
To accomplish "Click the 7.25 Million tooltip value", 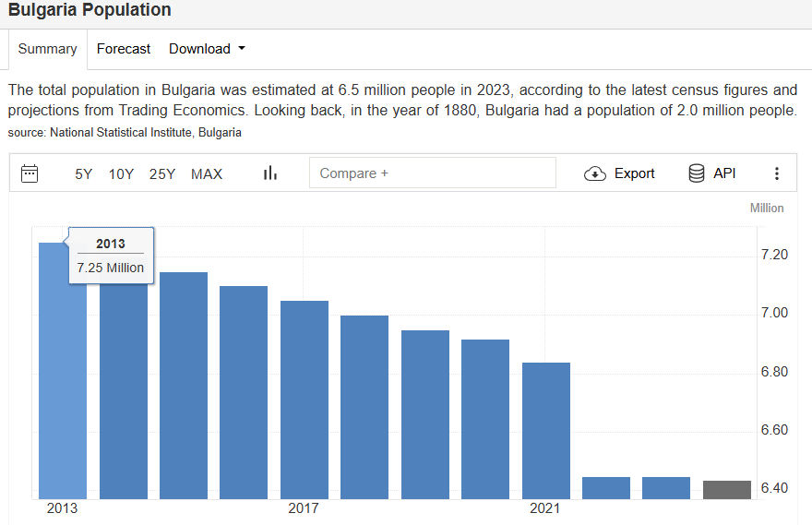I will click(x=111, y=268).
